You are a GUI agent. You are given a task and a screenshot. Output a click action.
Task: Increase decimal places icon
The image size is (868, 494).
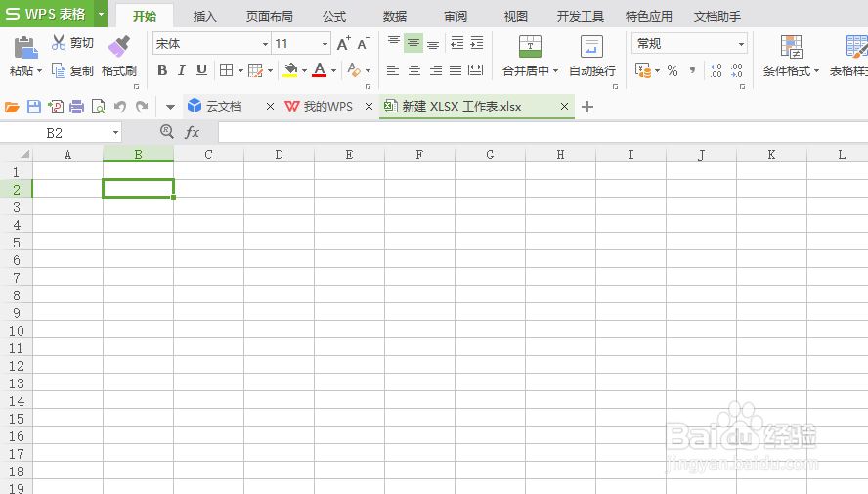pyautogui.click(x=716, y=70)
